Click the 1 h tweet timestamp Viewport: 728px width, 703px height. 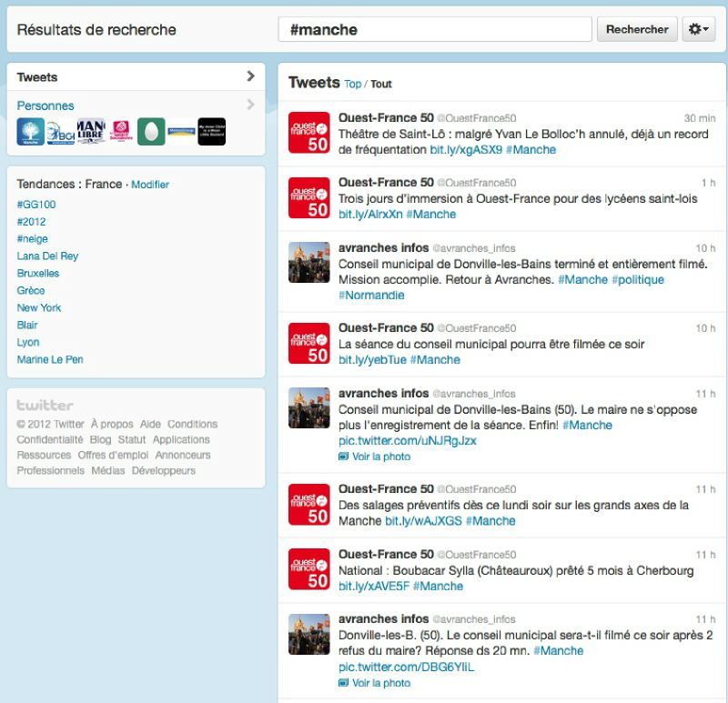tap(709, 183)
